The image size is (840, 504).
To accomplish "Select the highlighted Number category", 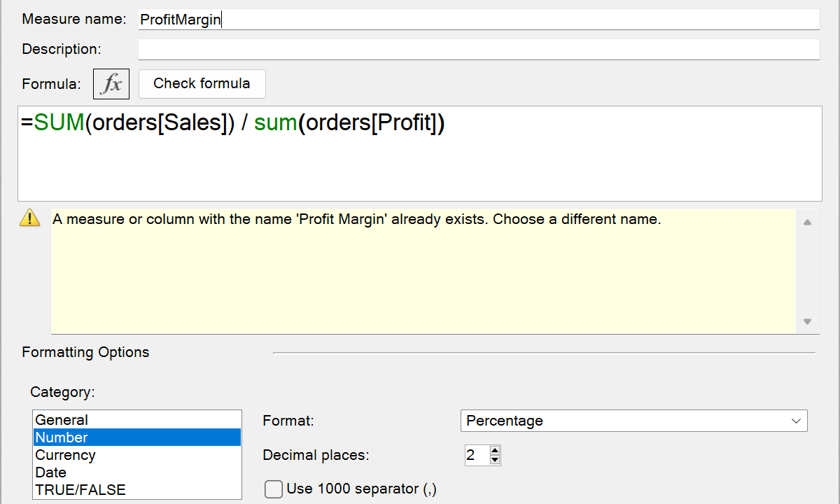I will pyautogui.click(x=62, y=437).
